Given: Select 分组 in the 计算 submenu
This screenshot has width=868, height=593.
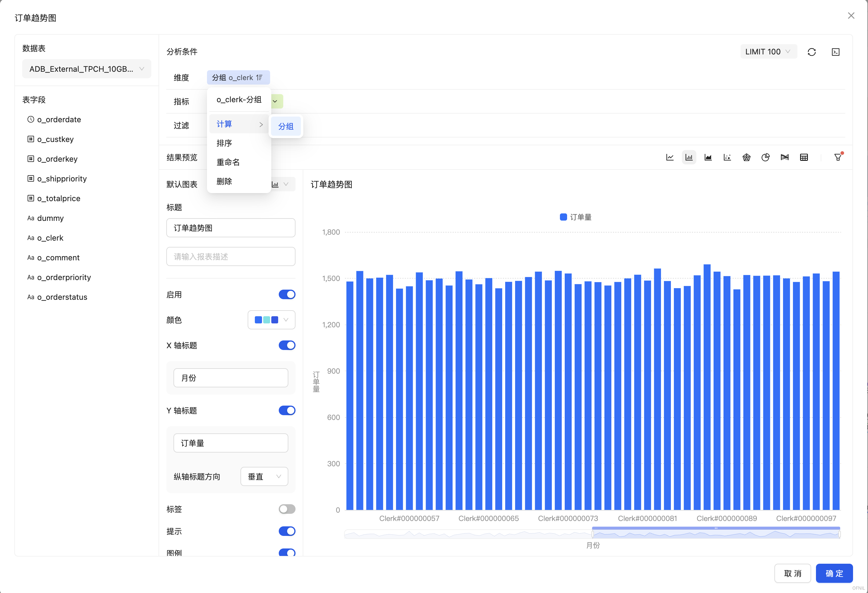Looking at the screenshot, I should click(286, 126).
